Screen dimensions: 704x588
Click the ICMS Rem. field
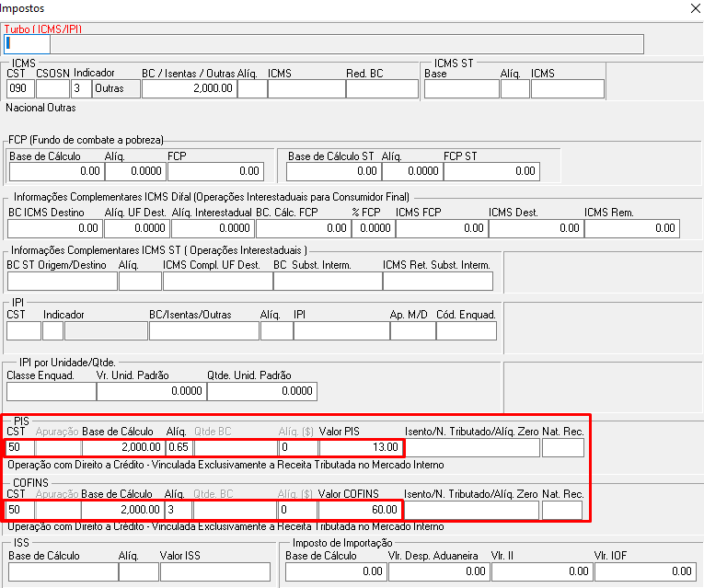click(x=632, y=228)
